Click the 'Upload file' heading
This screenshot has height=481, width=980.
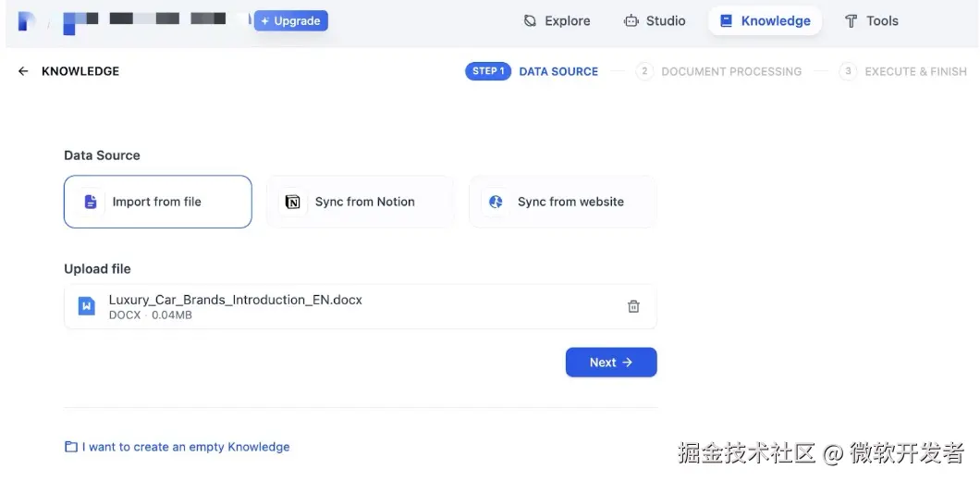click(97, 269)
